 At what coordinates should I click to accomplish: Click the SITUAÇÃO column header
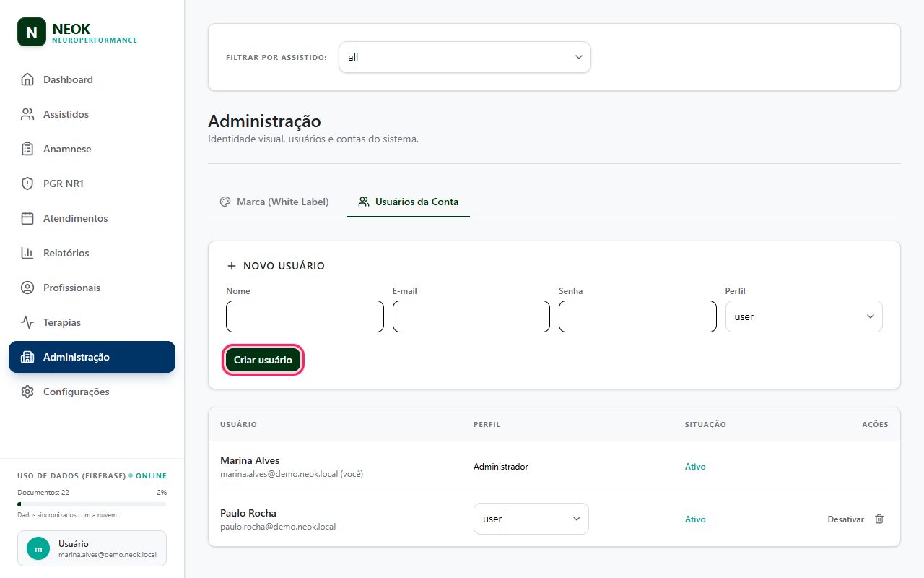tap(705, 425)
